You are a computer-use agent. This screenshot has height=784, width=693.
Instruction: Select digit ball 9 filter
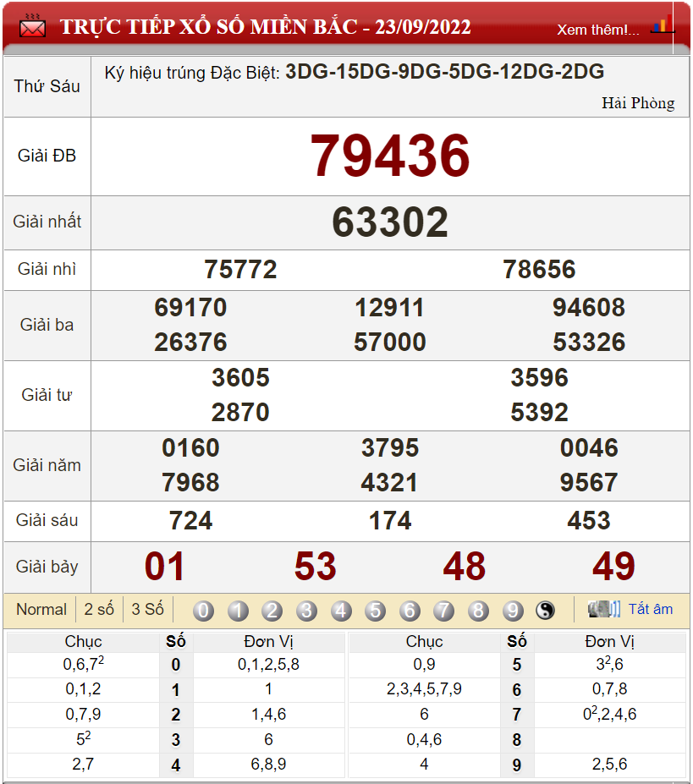[513, 611]
